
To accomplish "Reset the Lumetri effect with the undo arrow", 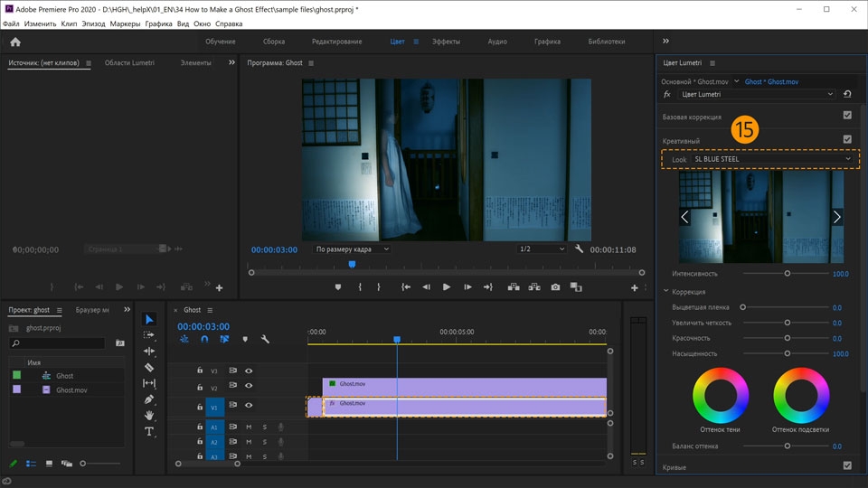I will [x=847, y=94].
